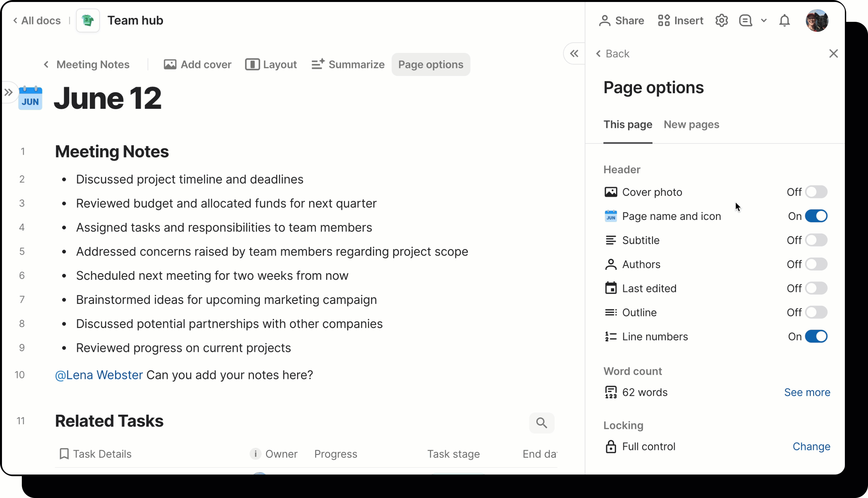Collapse the side panel with double chevron

point(574,53)
